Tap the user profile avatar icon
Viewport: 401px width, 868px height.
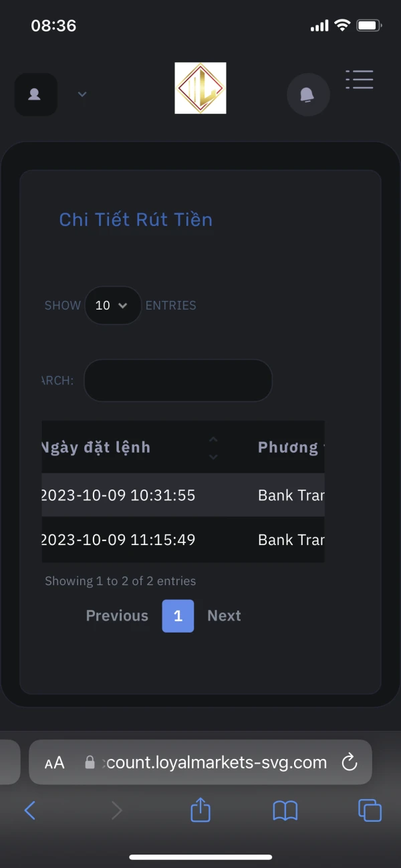coord(35,94)
